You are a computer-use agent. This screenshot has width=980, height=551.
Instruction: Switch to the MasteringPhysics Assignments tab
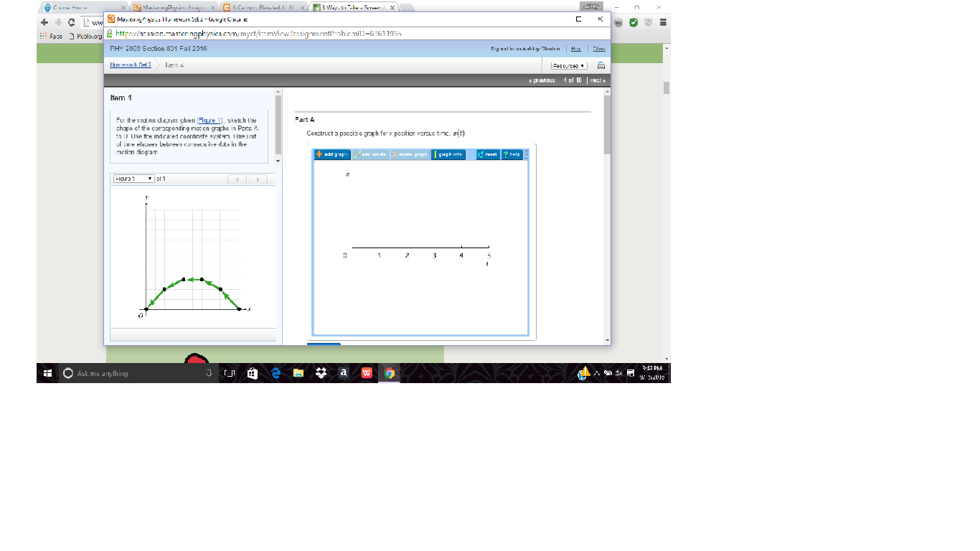tap(172, 7)
